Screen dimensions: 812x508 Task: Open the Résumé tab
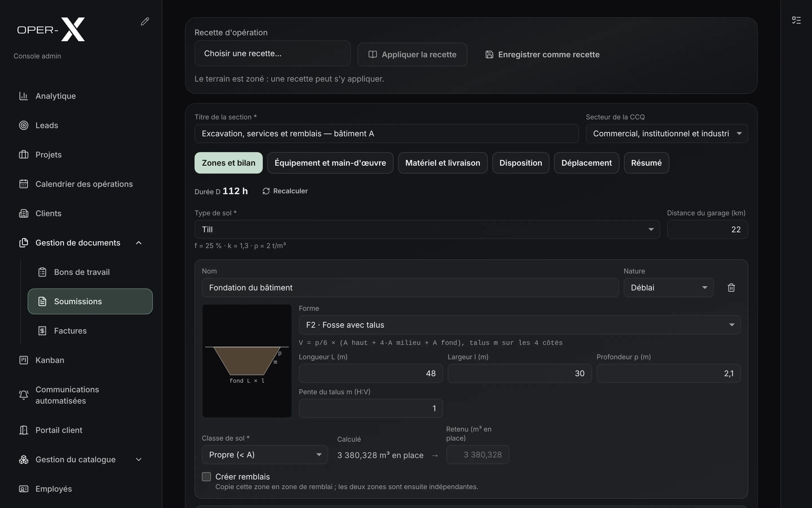point(646,163)
